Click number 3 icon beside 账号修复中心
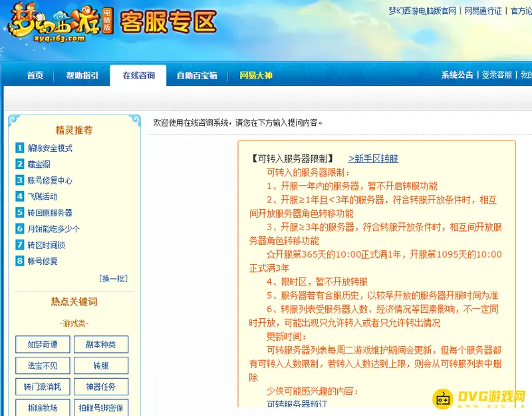532x416 pixels. point(20,180)
